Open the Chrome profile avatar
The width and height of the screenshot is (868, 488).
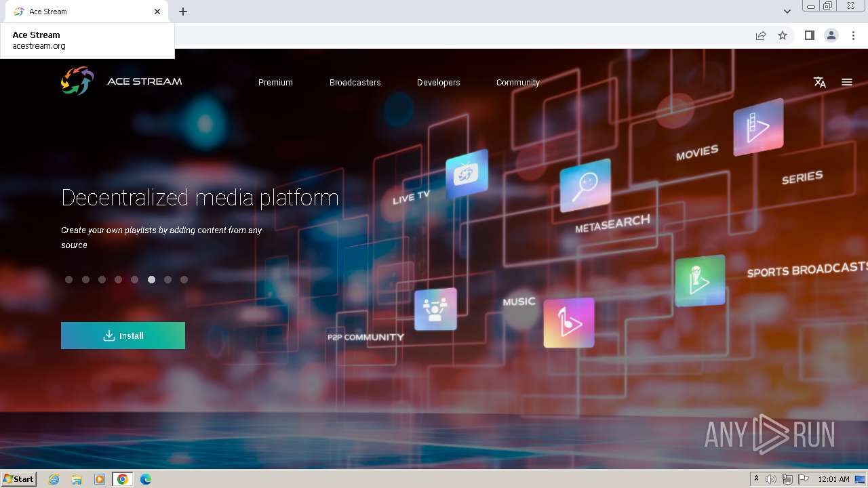point(831,35)
